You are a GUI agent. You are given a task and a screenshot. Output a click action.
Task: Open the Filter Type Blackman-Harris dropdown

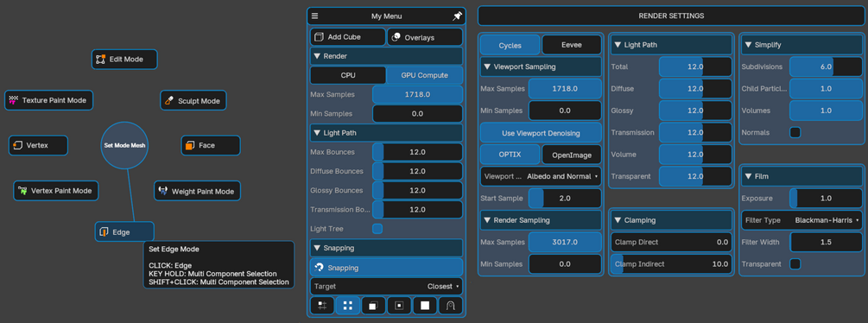coord(802,220)
